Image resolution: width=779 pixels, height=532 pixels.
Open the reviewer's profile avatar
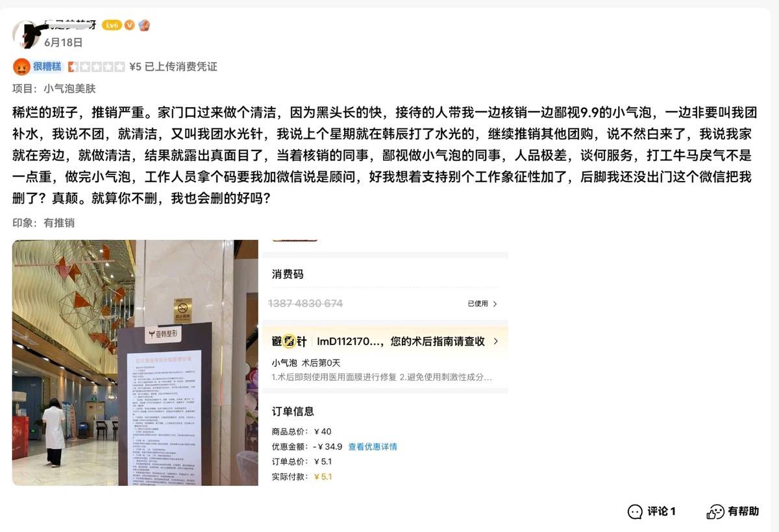point(27,34)
